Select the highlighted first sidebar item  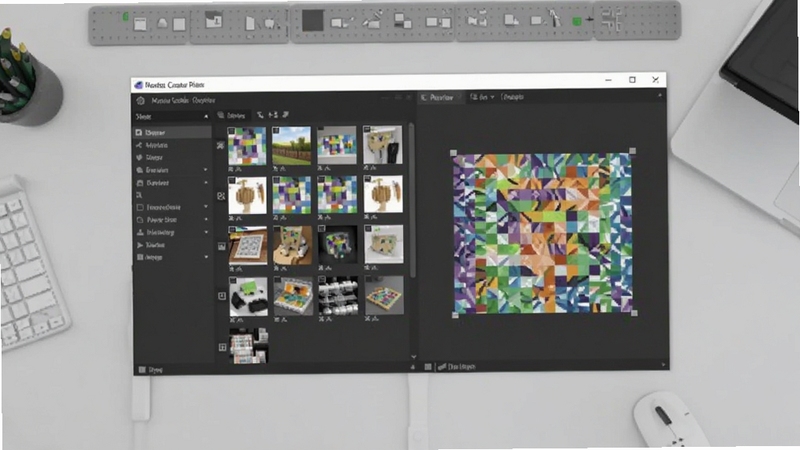pyautogui.click(x=172, y=132)
